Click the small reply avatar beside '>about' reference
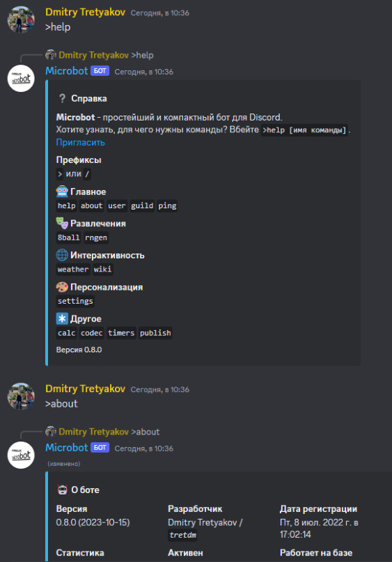The height and width of the screenshot is (562, 392). tap(51, 432)
